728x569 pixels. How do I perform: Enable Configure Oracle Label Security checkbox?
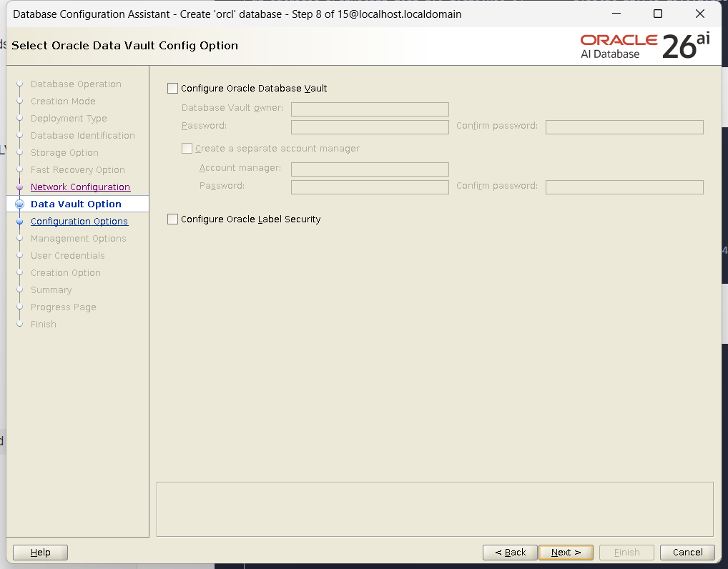click(x=173, y=219)
